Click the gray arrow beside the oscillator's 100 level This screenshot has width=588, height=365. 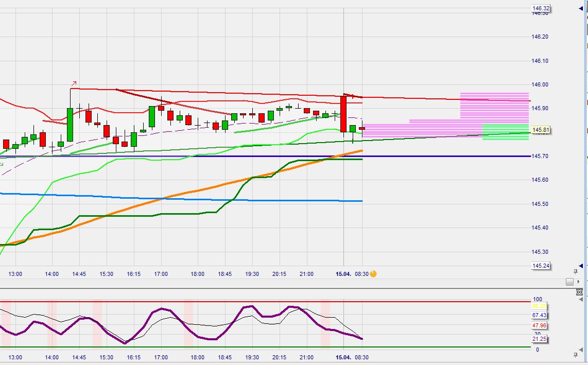click(581, 299)
